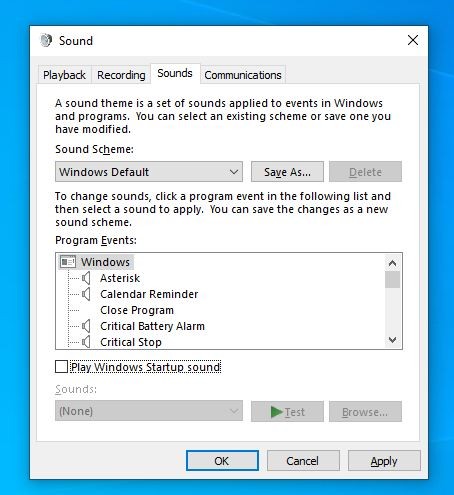Image resolution: width=454 pixels, height=495 pixels.
Task: Select the Windows item in Program Events
Action: point(105,262)
